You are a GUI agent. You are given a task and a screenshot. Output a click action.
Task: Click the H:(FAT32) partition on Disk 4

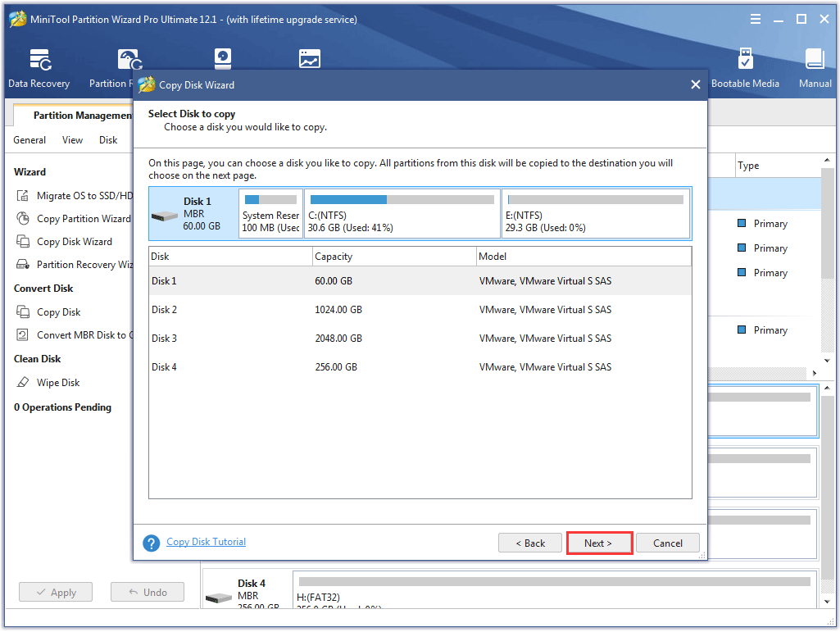pos(556,589)
